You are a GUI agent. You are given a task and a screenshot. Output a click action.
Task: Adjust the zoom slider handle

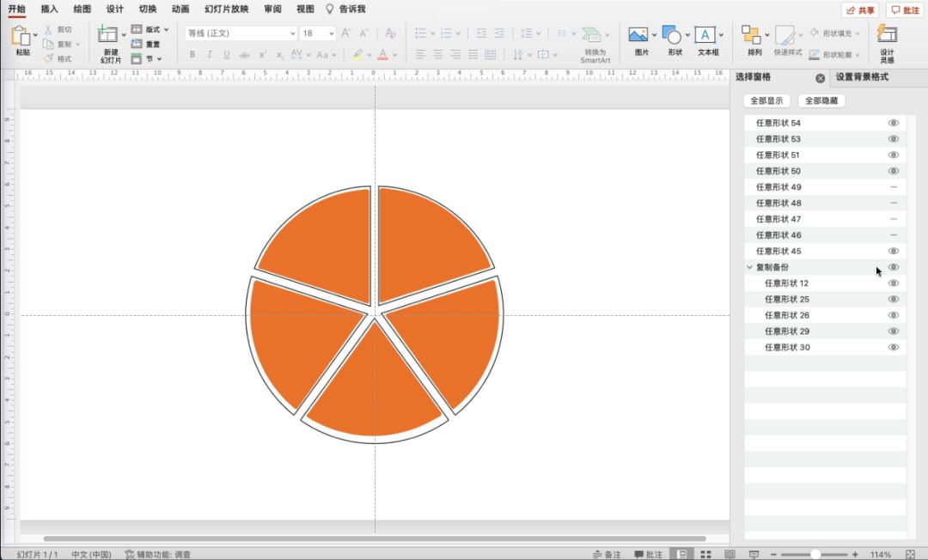click(x=815, y=554)
